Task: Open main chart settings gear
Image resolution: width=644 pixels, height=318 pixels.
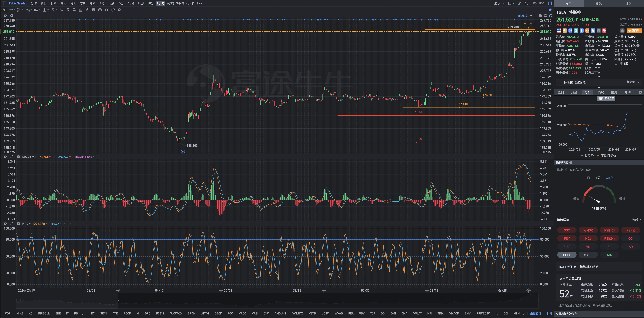Action: coord(5,16)
